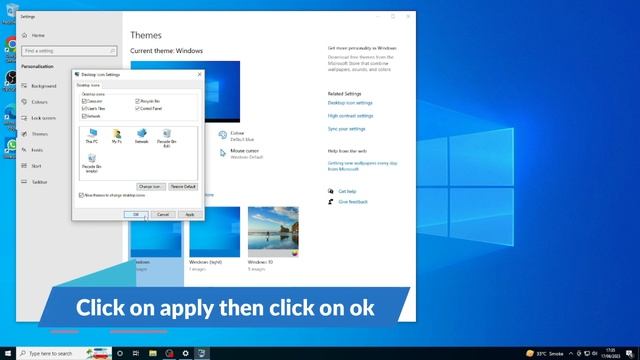Open Getting new wallpapers every day link
Screen dimensions: 640x360
[x=362, y=166]
